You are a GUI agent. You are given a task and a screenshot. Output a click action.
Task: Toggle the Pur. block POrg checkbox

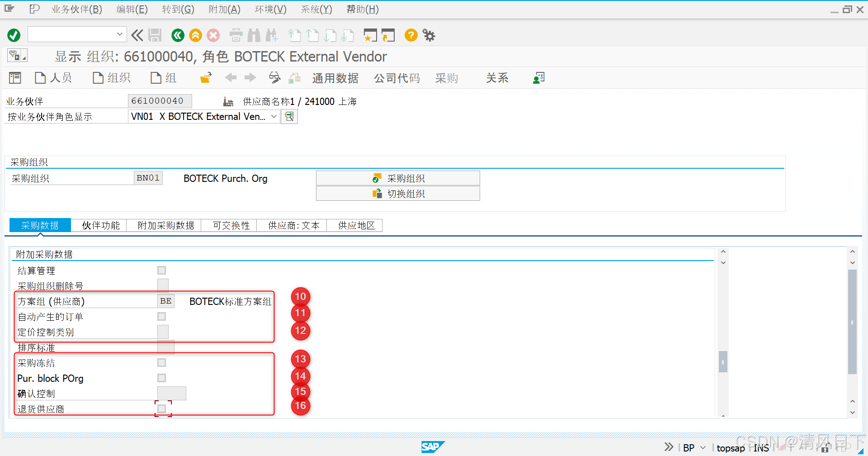pyautogui.click(x=161, y=378)
